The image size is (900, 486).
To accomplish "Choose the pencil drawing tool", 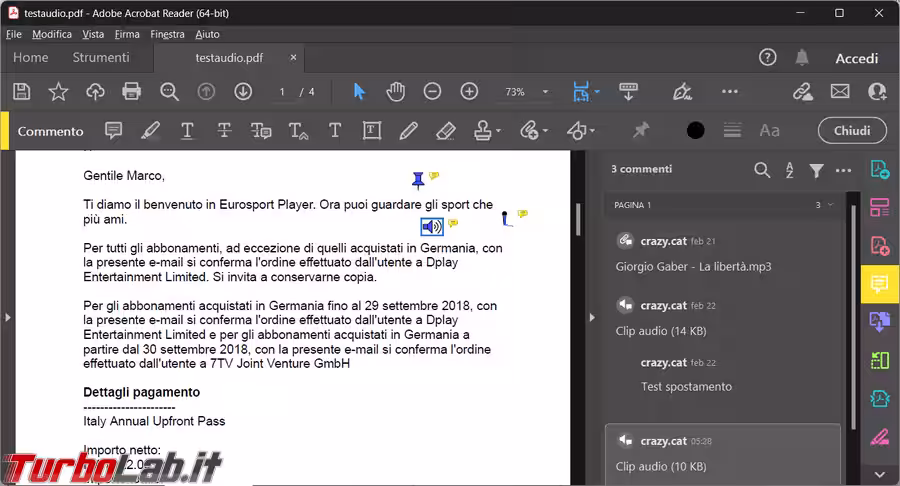I will pyautogui.click(x=408, y=131).
